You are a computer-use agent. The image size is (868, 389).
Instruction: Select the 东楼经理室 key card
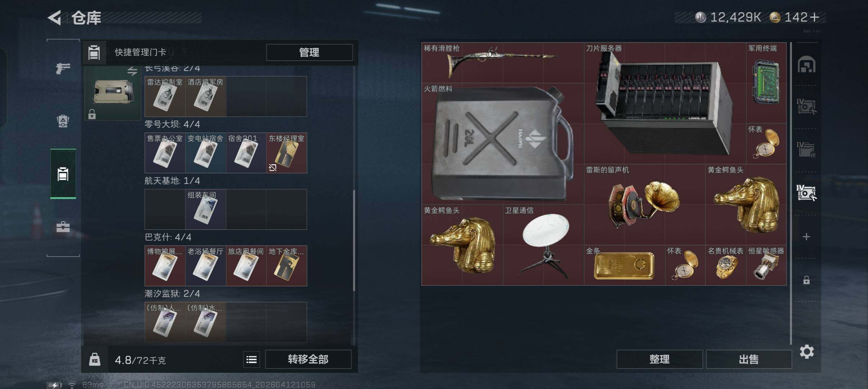(x=286, y=153)
